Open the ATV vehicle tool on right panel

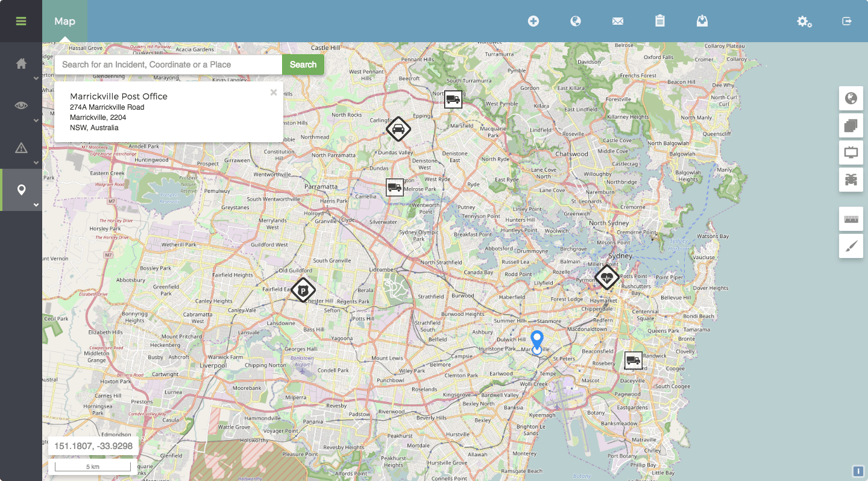[x=851, y=180]
